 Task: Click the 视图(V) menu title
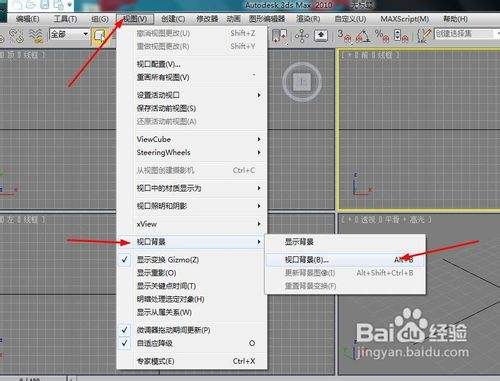point(135,19)
